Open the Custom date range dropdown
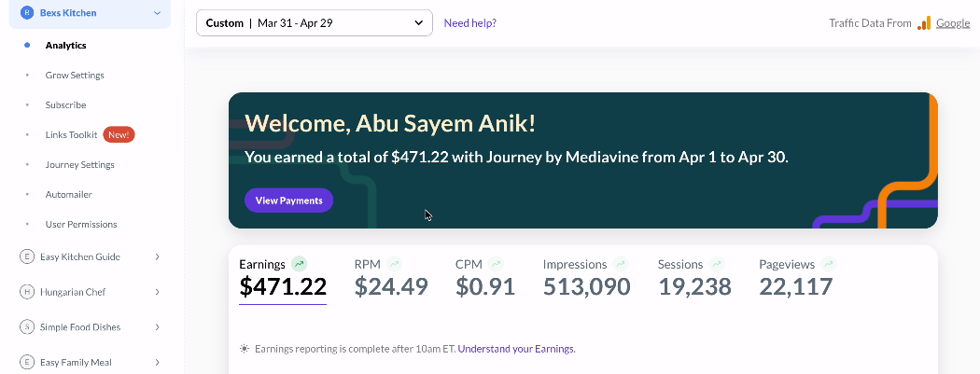 pos(315,23)
